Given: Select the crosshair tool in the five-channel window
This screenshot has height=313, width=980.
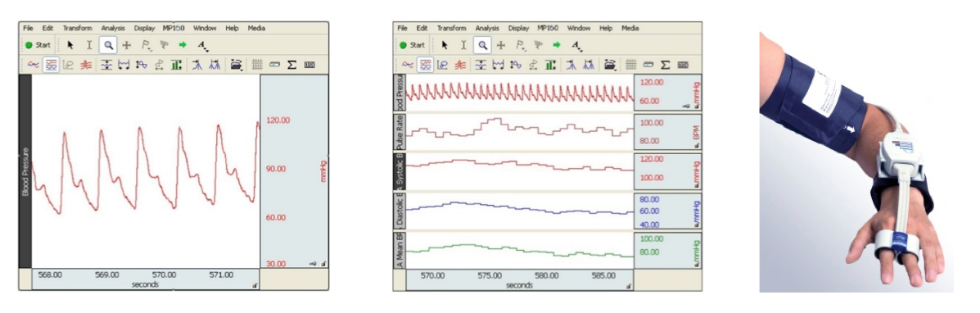Looking at the screenshot, I should (x=500, y=45).
